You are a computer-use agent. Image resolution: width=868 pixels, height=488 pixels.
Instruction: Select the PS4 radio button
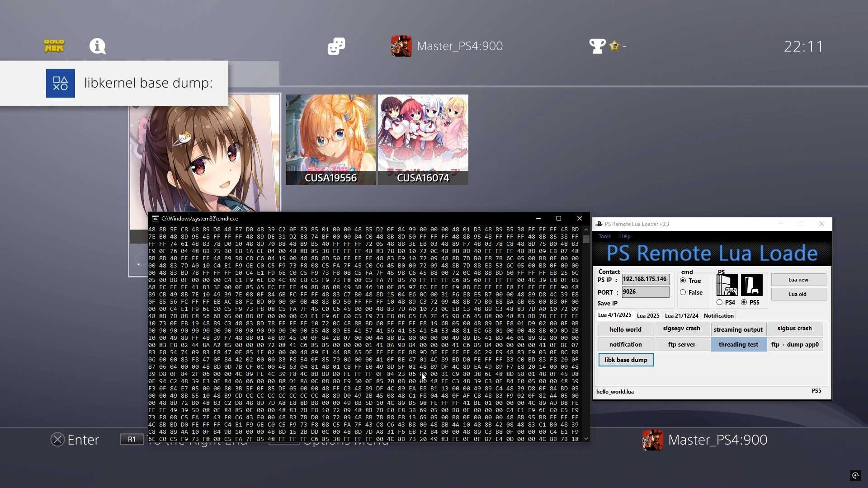(x=719, y=302)
